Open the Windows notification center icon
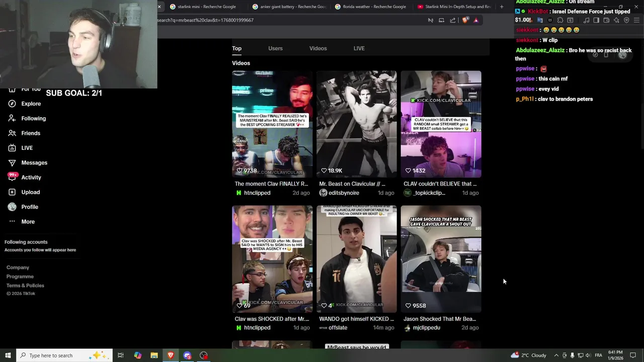644x362 pixels. (633, 355)
